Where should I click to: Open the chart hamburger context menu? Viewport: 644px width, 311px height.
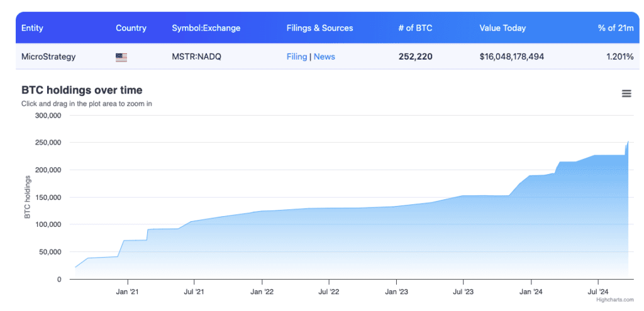pos(626,94)
